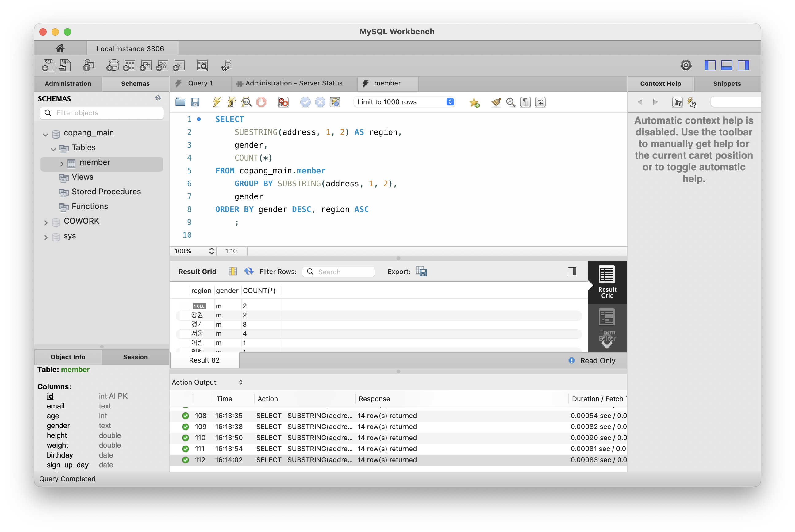Collapse the Tables node
The width and height of the screenshot is (795, 532).
pyautogui.click(x=53, y=149)
